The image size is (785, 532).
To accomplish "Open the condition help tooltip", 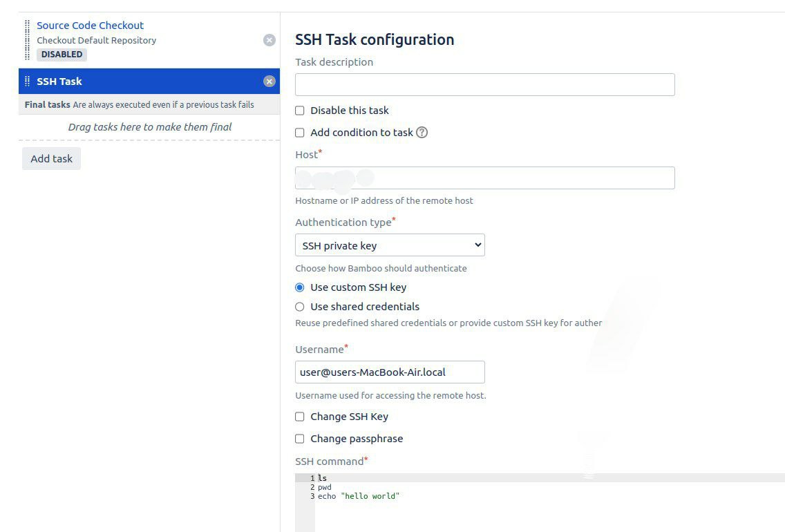I will pos(422,133).
